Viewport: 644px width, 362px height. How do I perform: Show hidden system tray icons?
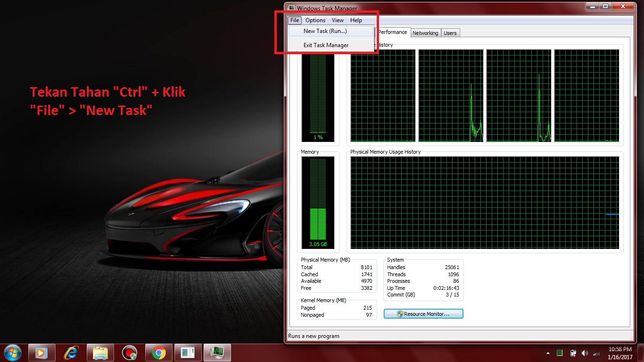pyautogui.click(x=548, y=353)
